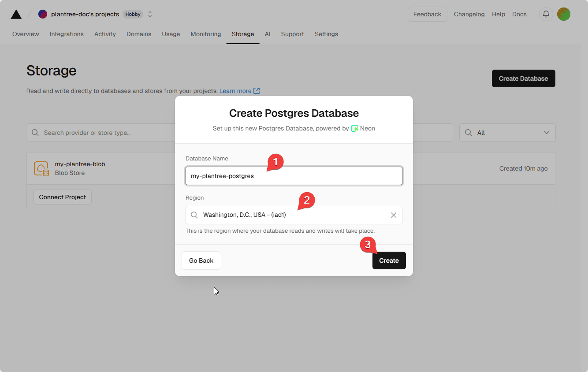Click Create in the dialog
Screen dimensions: 588x372
coord(389,260)
